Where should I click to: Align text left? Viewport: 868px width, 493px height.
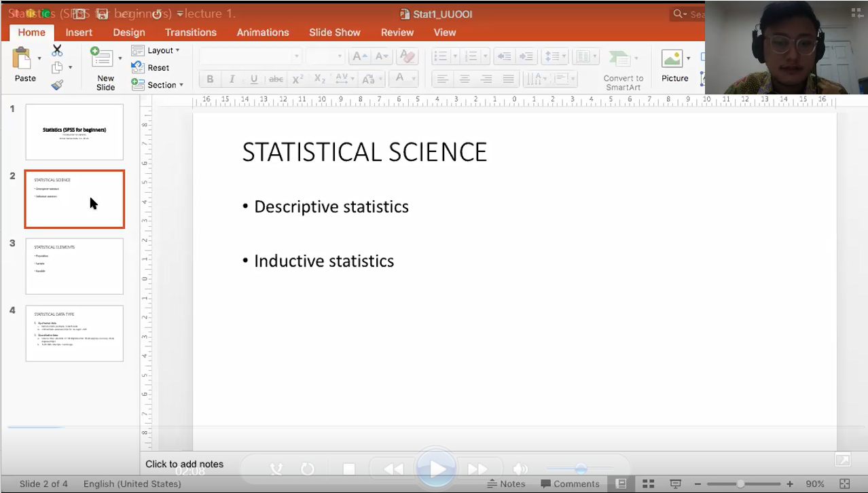tap(443, 79)
